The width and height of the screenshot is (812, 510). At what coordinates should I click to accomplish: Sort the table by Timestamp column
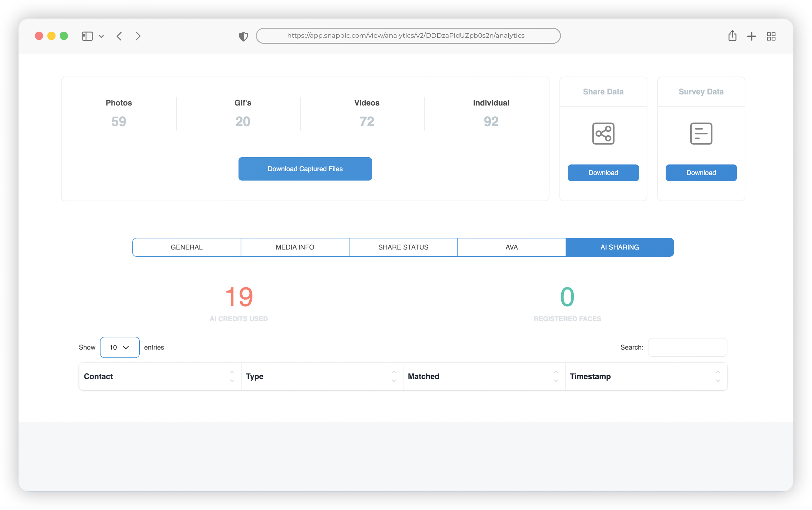646,376
